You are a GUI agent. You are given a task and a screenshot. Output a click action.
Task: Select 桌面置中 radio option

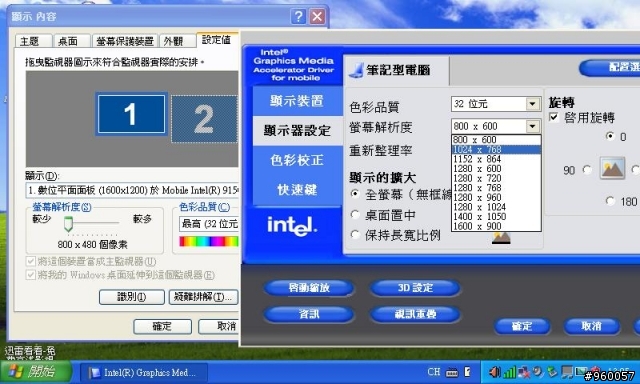[355, 214]
